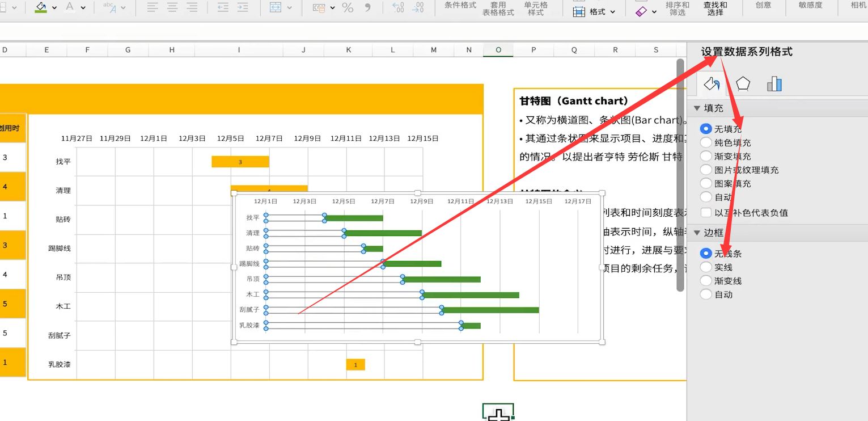Viewport: 868px width, 421px height.
Task: Click the fill color paint bucket icon
Action: coord(40,7)
